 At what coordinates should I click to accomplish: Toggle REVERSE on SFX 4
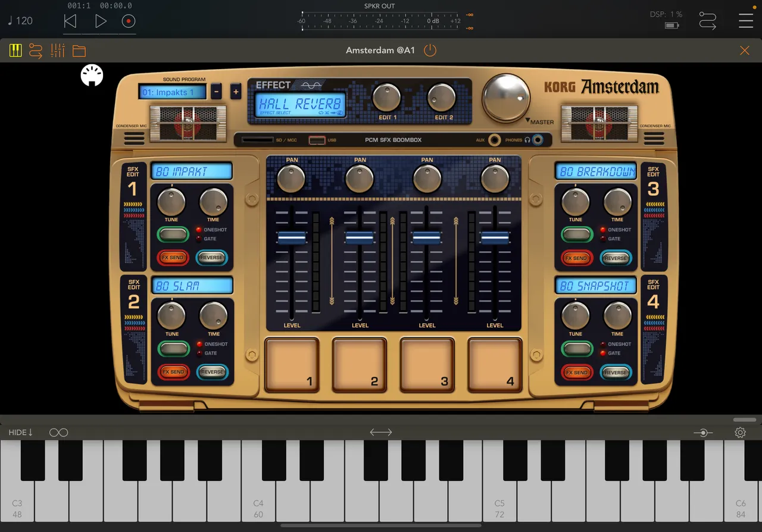tap(616, 372)
